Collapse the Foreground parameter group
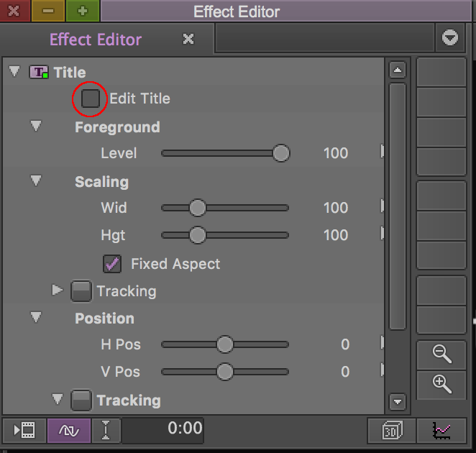Image resolution: width=476 pixels, height=453 pixels. pyautogui.click(x=36, y=127)
